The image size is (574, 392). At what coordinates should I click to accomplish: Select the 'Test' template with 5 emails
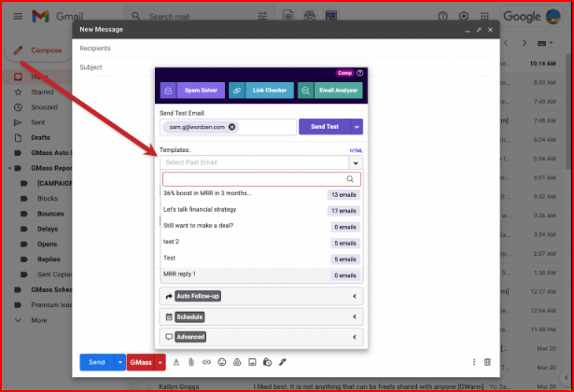coord(261,259)
